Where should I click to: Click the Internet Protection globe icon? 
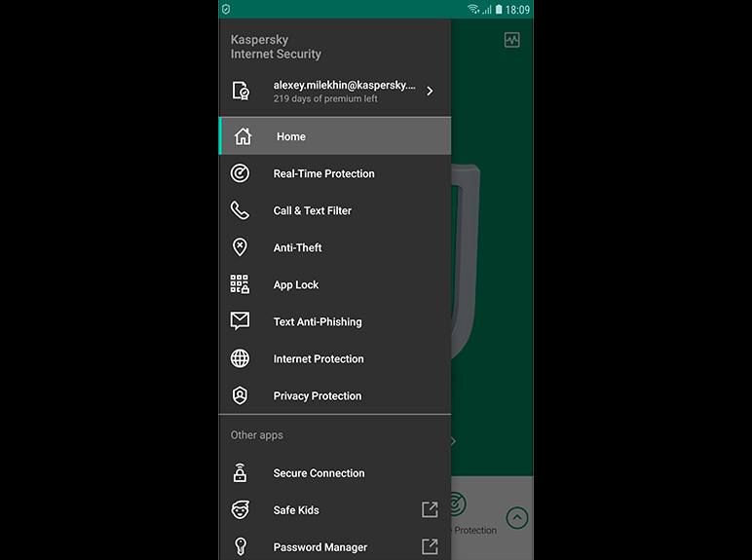click(x=240, y=358)
